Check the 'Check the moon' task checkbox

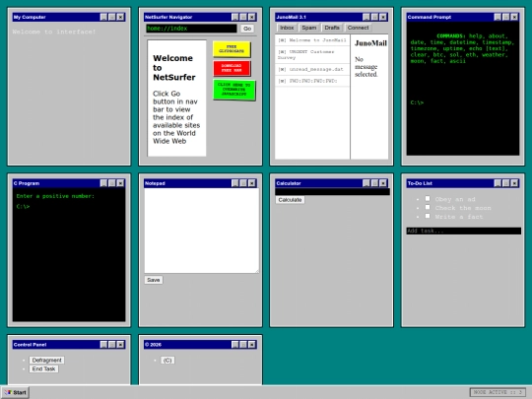(x=428, y=207)
